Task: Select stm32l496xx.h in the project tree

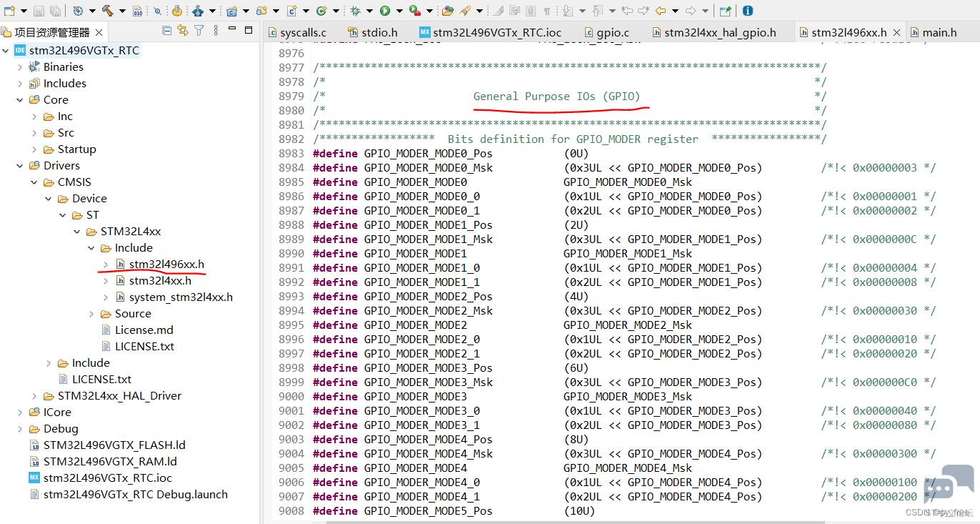Action: pos(166,264)
